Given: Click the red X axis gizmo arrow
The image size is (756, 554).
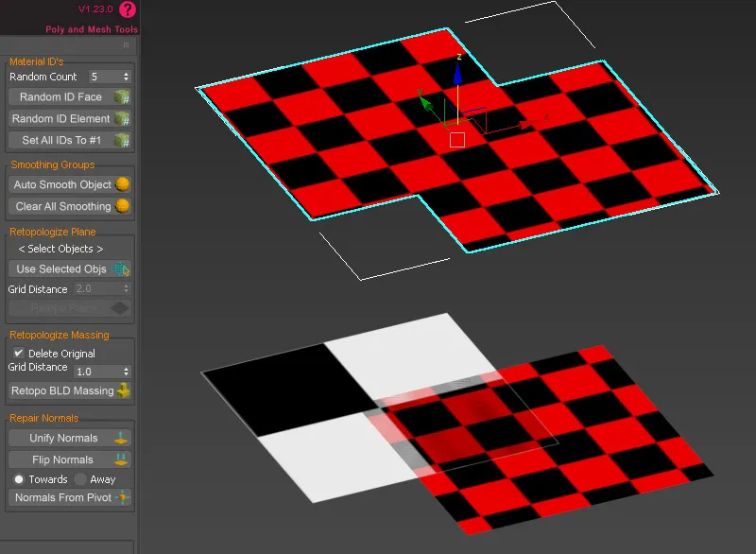Looking at the screenshot, I should pyautogui.click(x=527, y=125).
